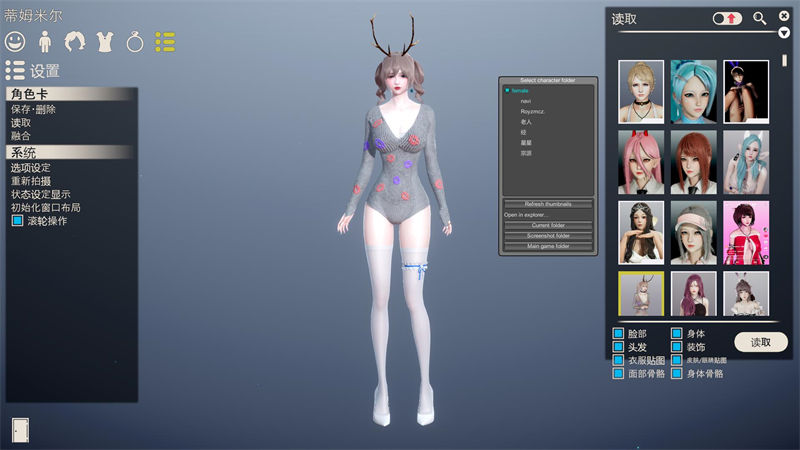Image resolution: width=800 pixels, height=450 pixels.
Task: Toggle the 滚轮操作 checkbox
Action: pyautogui.click(x=17, y=221)
